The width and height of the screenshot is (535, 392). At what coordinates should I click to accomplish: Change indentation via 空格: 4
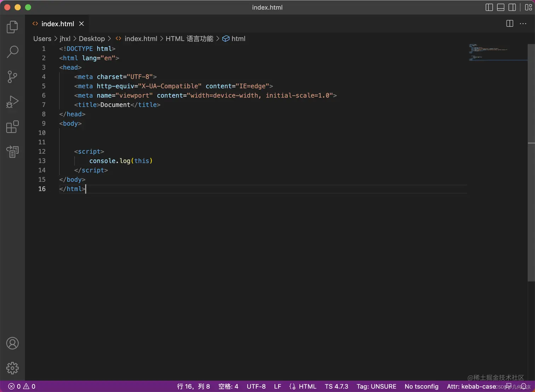(228, 386)
